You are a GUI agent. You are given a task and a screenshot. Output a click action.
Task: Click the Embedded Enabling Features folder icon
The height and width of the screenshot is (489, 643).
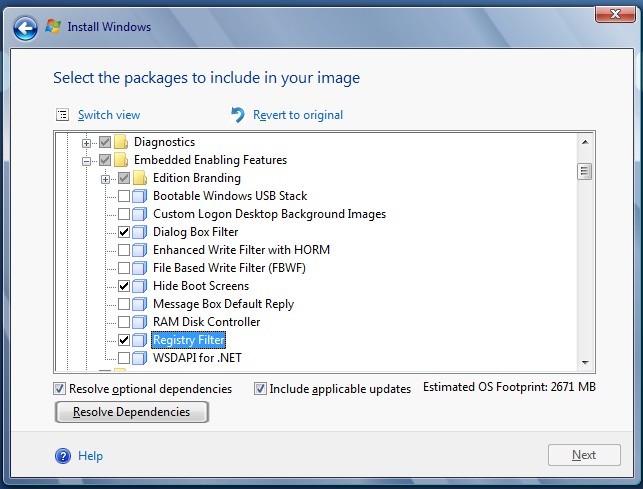(121, 160)
